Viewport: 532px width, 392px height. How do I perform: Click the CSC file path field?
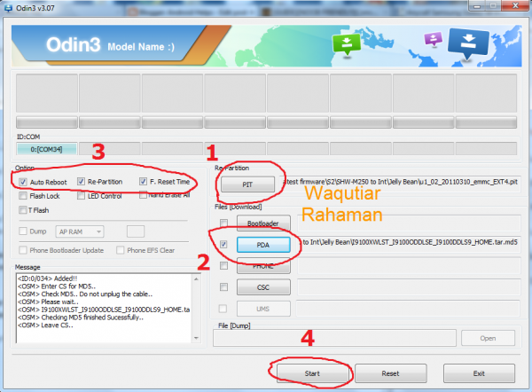click(x=409, y=287)
